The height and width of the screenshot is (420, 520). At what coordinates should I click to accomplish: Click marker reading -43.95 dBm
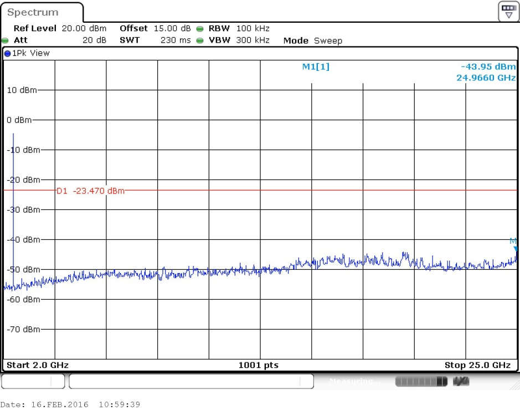pyautogui.click(x=488, y=66)
